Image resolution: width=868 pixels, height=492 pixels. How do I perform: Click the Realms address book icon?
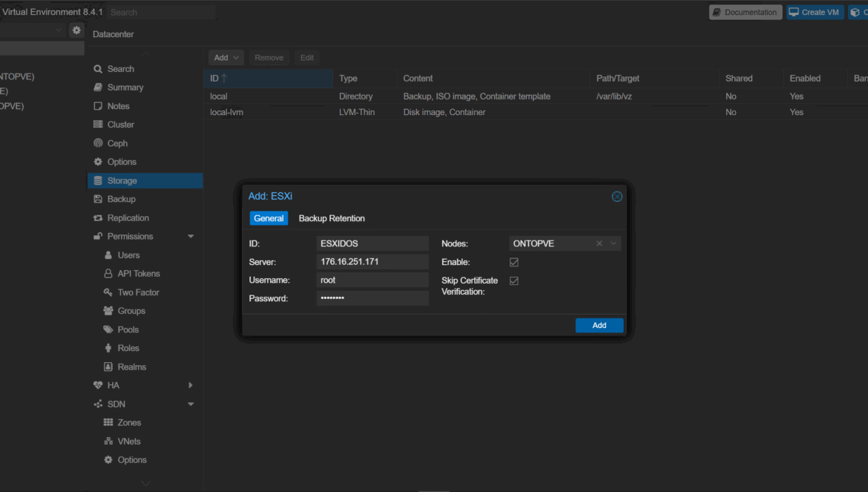(108, 367)
